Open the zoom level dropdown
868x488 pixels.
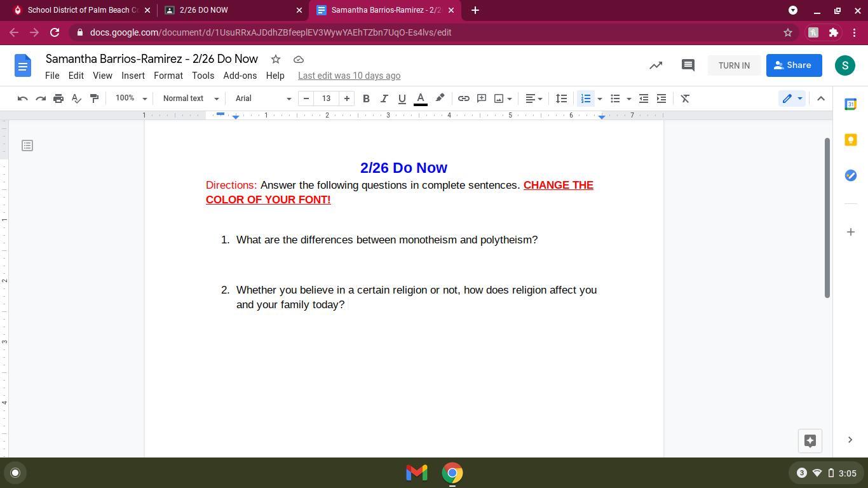[x=131, y=98]
